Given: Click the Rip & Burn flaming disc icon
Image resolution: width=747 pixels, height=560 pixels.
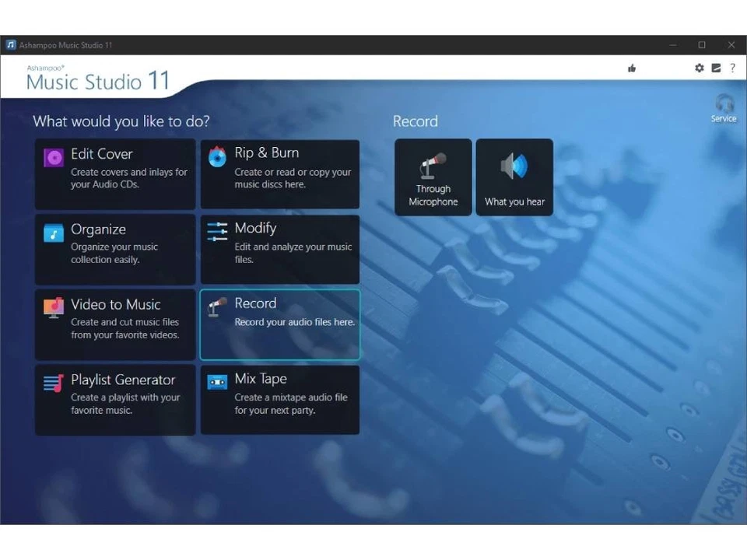Looking at the screenshot, I should pos(217,156).
